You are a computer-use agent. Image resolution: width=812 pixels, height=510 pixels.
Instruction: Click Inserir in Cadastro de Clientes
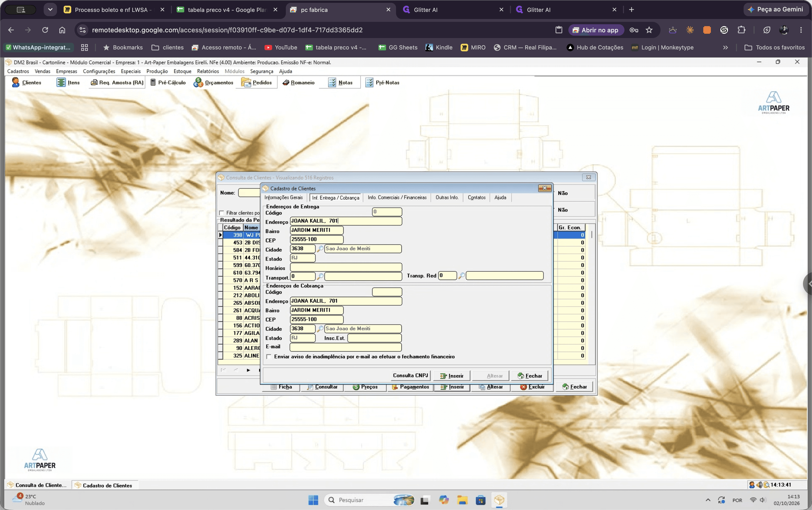(x=452, y=376)
